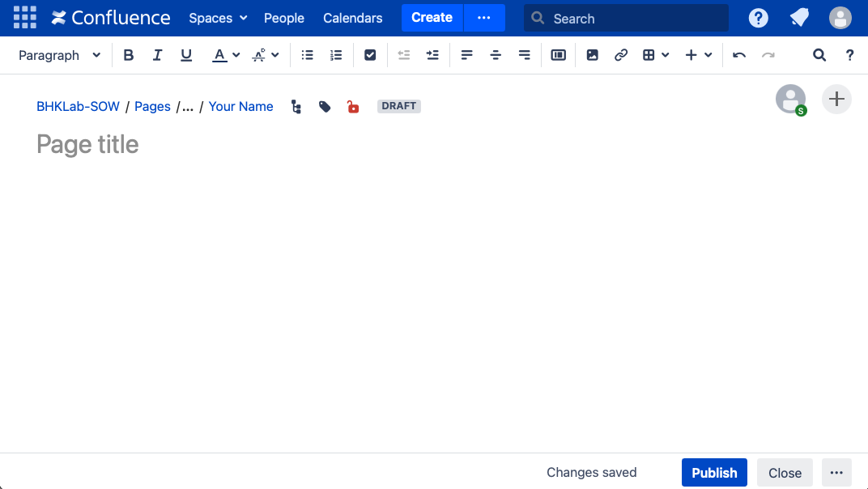Publish the draft page
This screenshot has height=489, width=868.
[714, 473]
